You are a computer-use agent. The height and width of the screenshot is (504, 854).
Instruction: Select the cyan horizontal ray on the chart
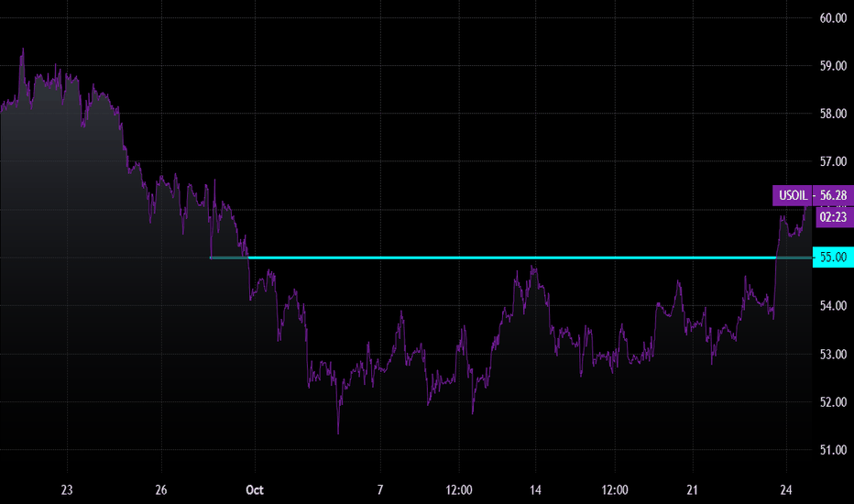pyautogui.click(x=511, y=257)
